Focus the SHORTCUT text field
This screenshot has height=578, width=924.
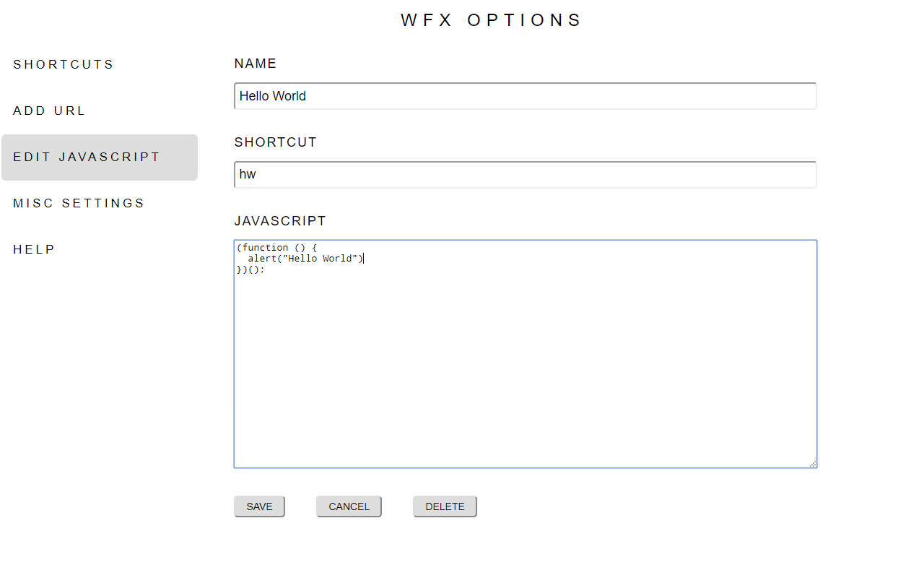pos(525,174)
